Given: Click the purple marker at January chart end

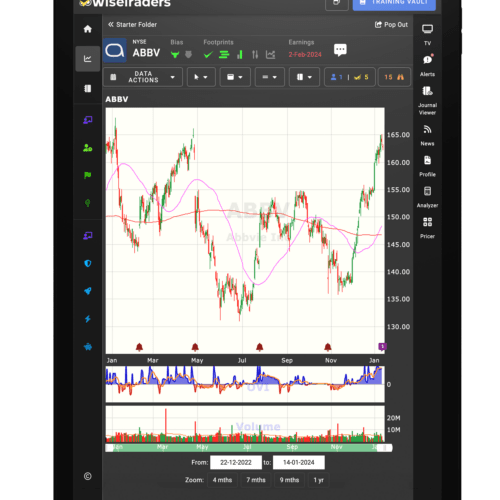Looking at the screenshot, I should coord(382,347).
